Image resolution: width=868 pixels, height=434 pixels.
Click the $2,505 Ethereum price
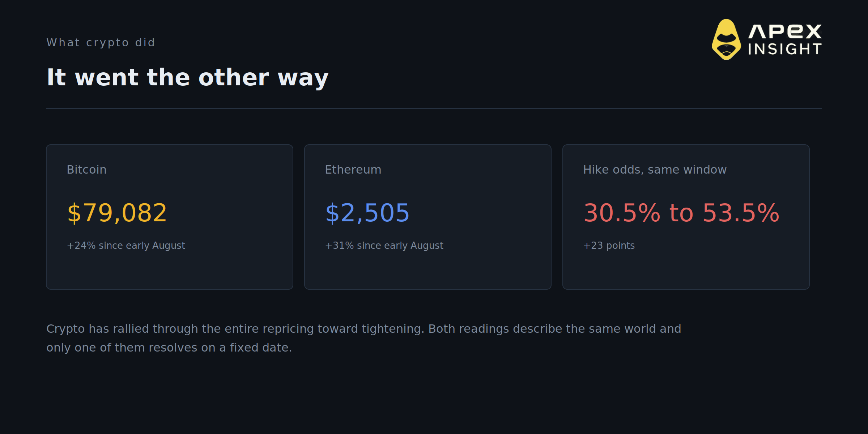click(x=367, y=213)
